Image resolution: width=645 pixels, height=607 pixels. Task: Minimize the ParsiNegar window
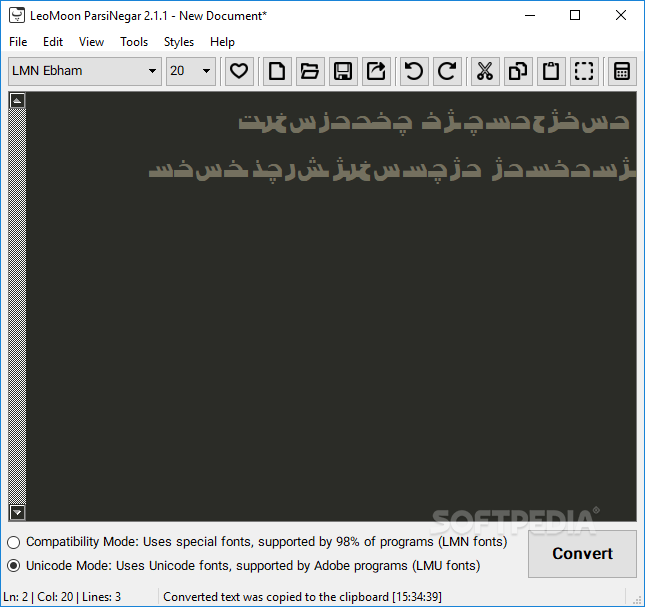[530, 16]
